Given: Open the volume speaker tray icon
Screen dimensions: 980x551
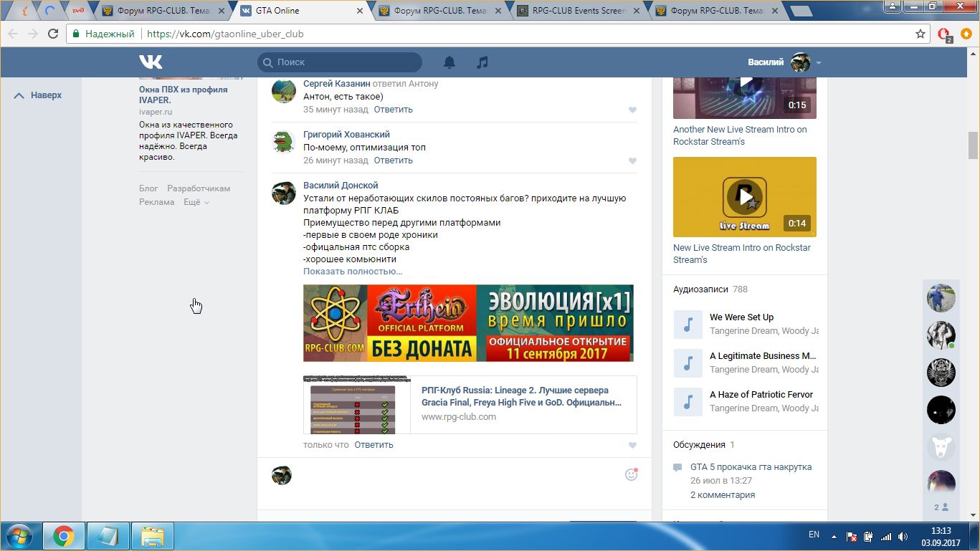Looking at the screenshot, I should tap(903, 536).
